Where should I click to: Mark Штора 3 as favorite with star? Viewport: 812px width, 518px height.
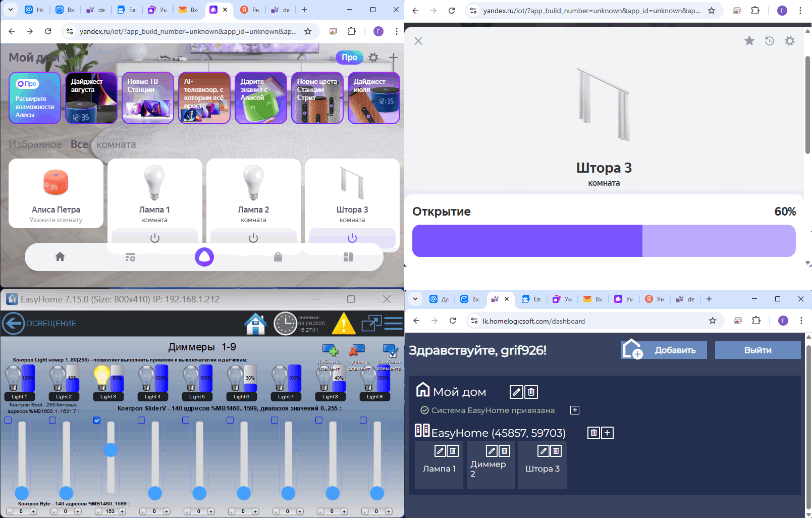coord(749,41)
